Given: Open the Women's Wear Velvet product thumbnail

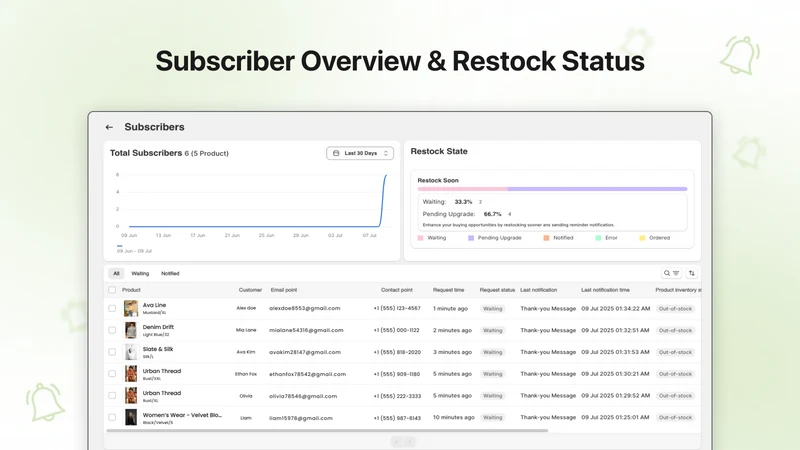Looking at the screenshot, I should 131,417.
